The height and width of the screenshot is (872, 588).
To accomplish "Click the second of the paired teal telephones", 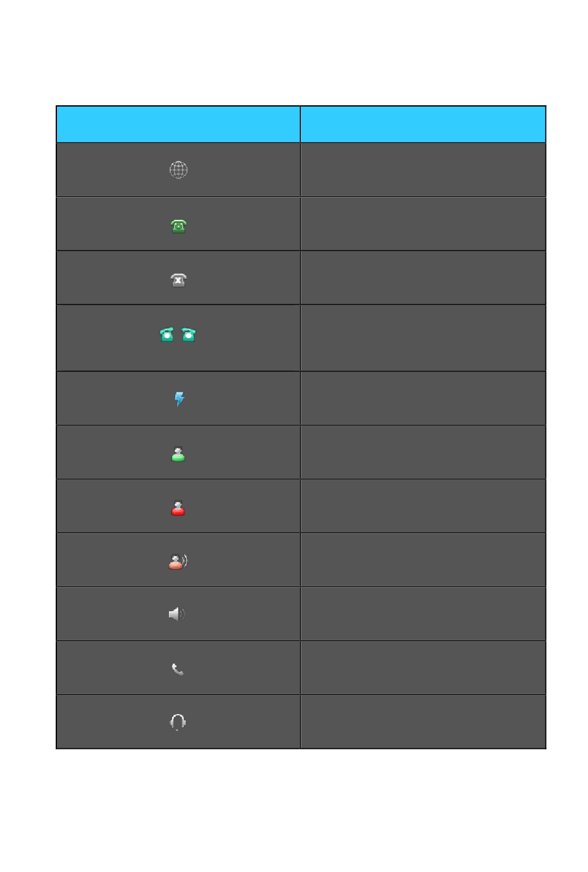I will 189,334.
